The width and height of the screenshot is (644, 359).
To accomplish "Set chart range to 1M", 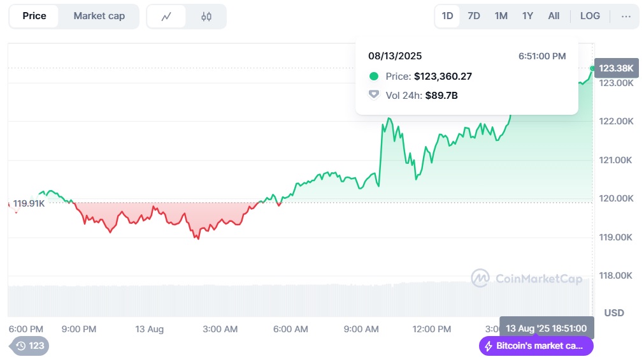I will 501,17.
